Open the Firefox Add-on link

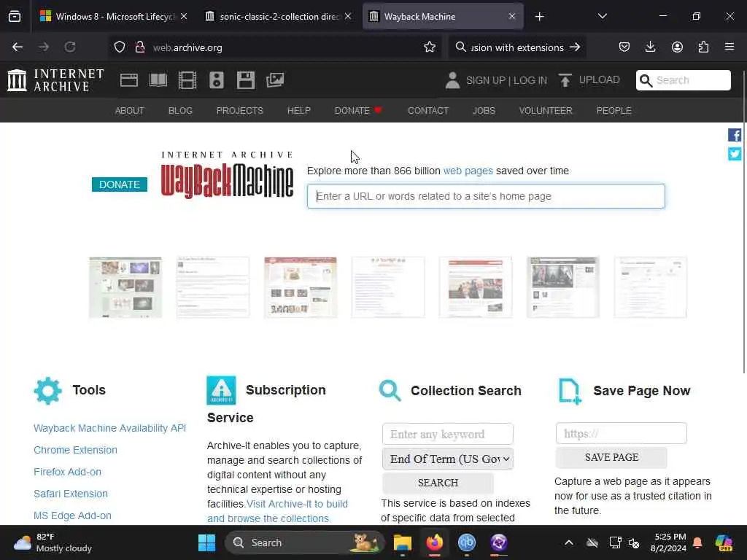pos(67,472)
